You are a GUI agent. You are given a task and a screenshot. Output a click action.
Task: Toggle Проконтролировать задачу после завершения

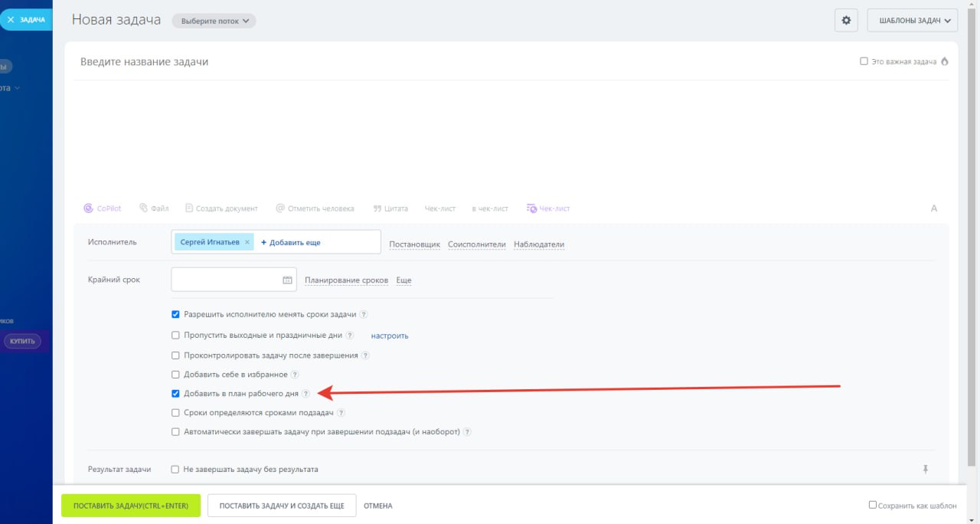(x=175, y=355)
